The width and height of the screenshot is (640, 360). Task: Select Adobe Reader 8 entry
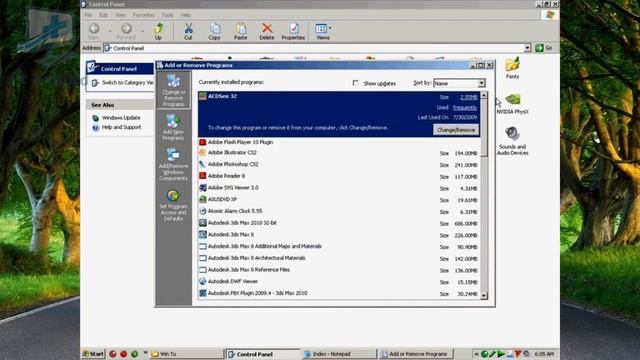[339, 176]
